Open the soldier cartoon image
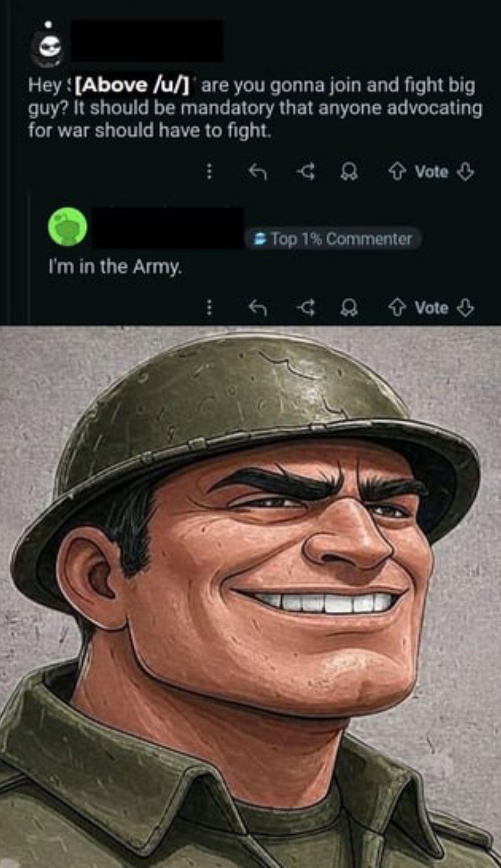 (x=250, y=596)
